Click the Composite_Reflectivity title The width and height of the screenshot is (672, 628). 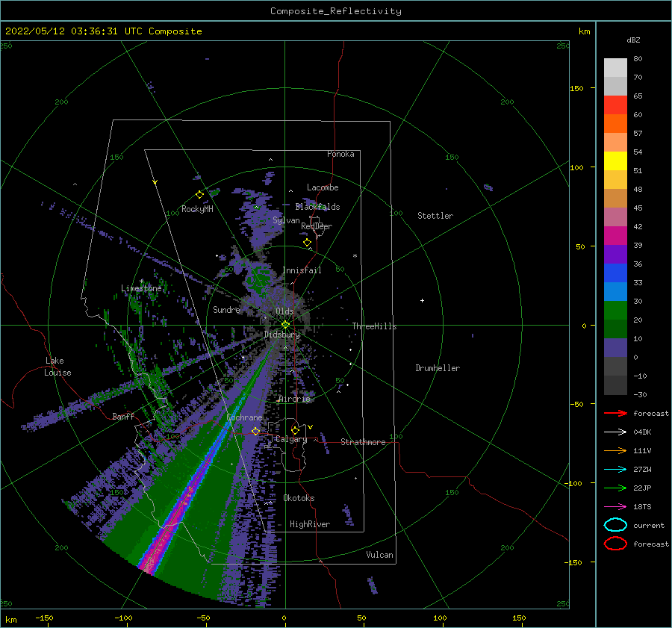point(335,11)
